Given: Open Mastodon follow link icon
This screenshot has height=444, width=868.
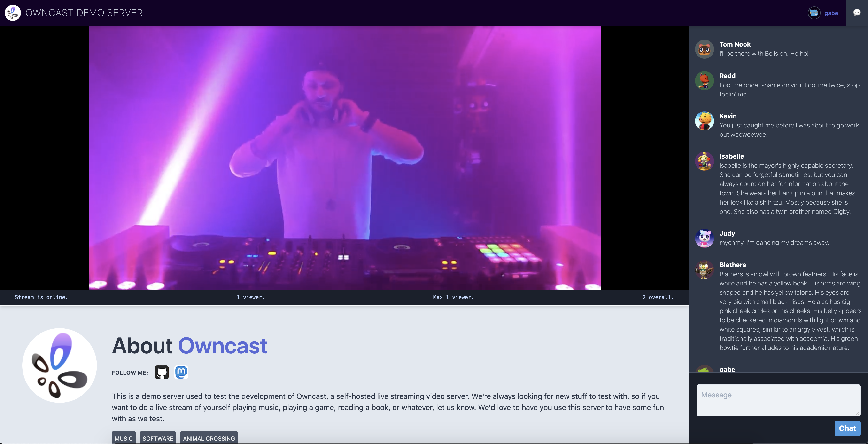Looking at the screenshot, I should click(x=181, y=372).
